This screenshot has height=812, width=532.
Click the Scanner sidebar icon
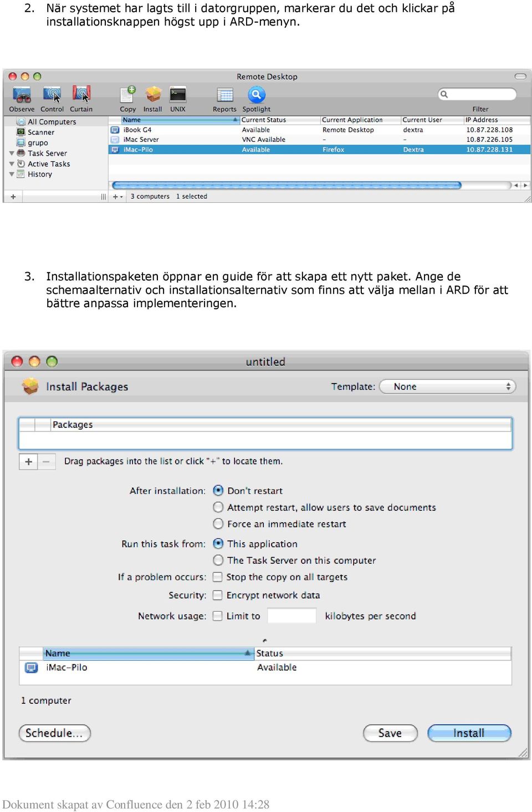point(21,132)
